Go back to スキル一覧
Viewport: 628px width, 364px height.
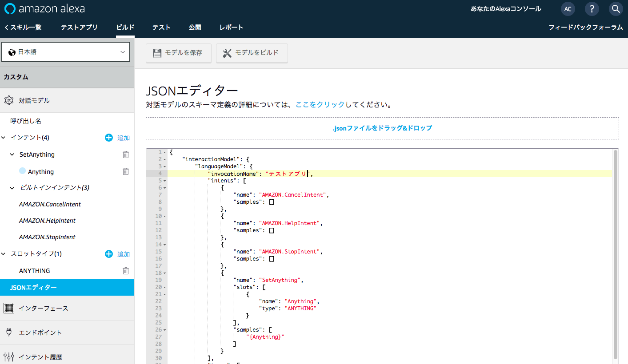(23, 28)
